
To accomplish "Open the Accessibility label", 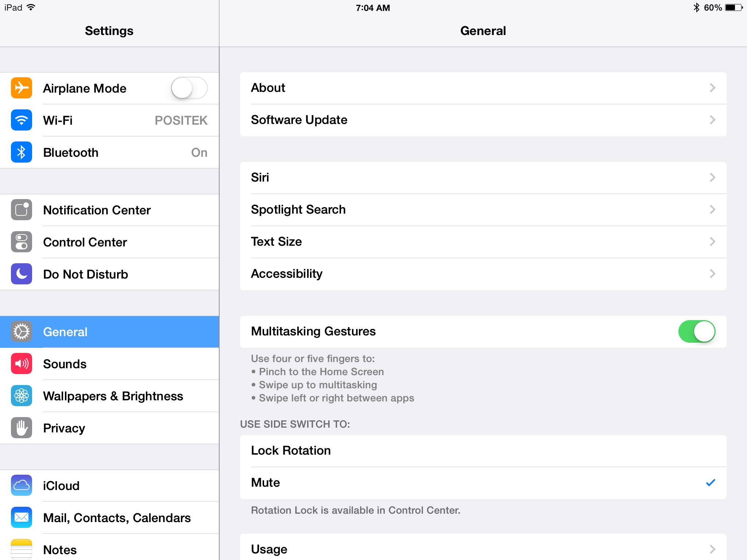I will pyautogui.click(x=287, y=274).
